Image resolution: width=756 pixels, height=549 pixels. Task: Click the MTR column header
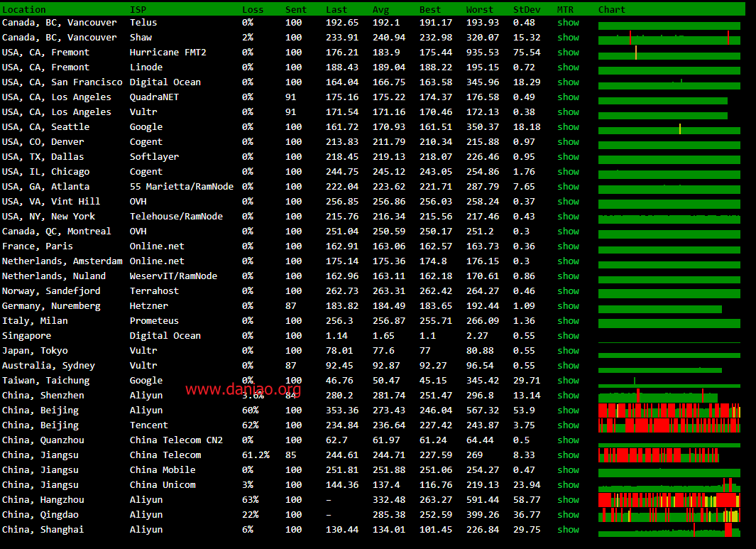(565, 10)
